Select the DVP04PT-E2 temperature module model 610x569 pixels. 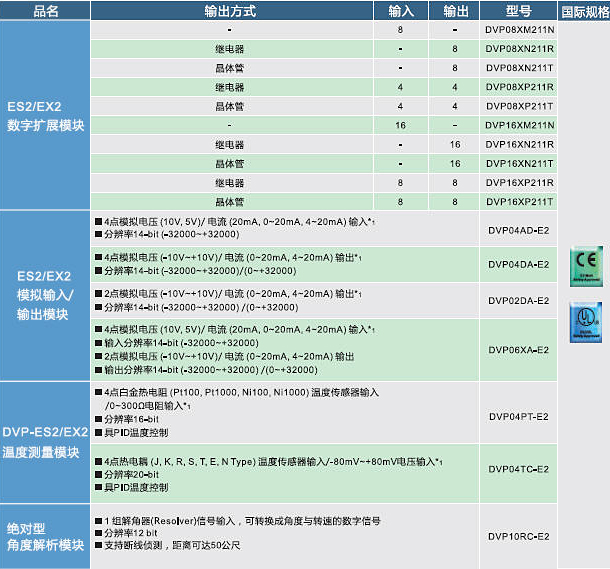[x=518, y=414]
